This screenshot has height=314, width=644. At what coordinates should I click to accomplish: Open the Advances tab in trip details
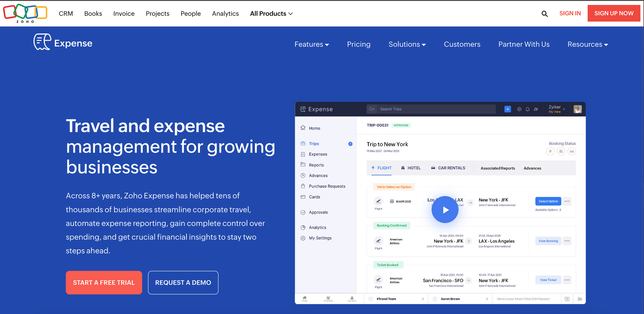532,168
